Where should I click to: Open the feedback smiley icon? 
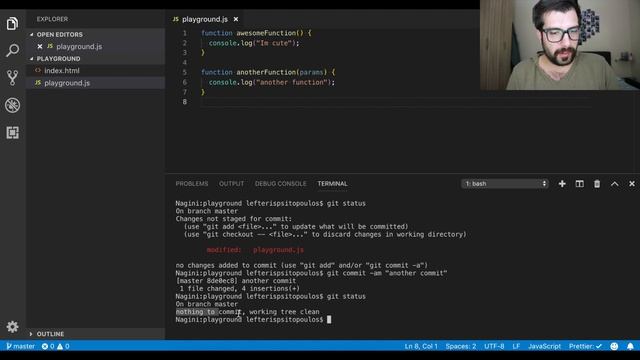[614, 346]
